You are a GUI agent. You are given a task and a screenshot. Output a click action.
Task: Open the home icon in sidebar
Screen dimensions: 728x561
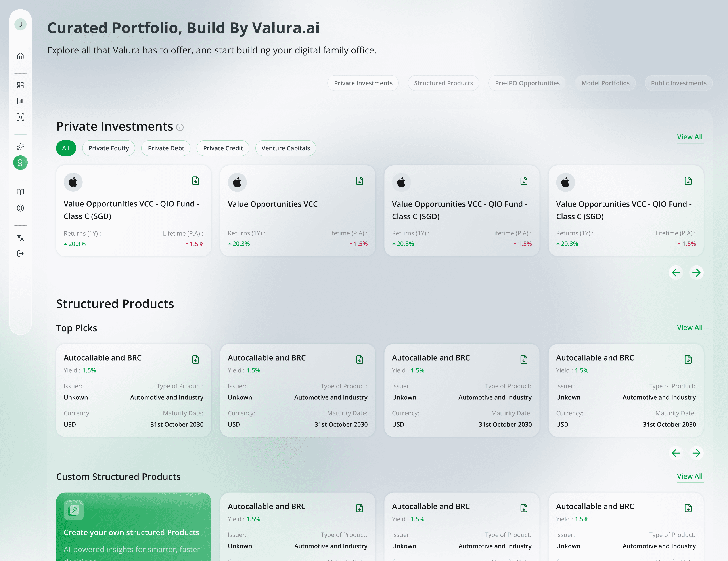click(20, 56)
